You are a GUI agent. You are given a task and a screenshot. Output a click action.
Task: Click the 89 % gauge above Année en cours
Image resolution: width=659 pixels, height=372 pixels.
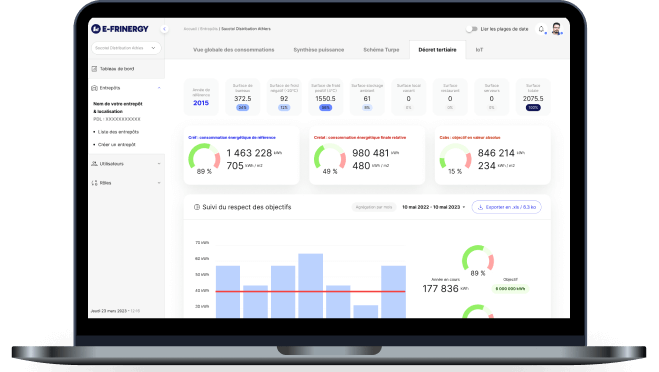478,260
